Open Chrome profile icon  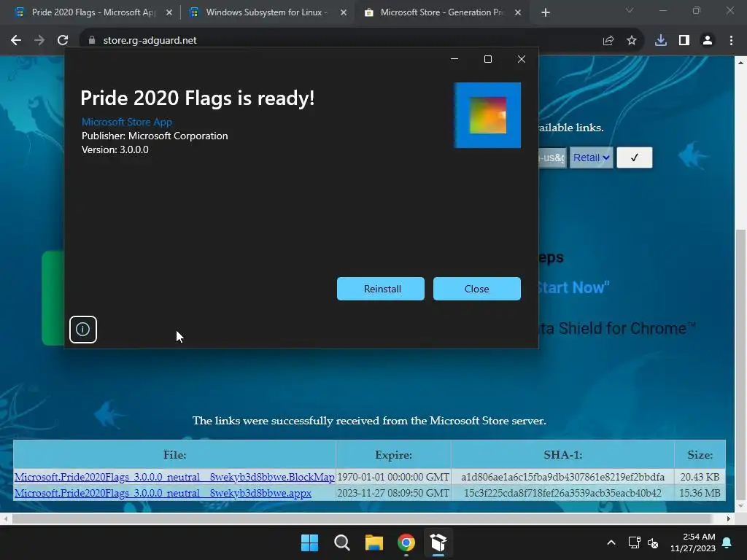click(708, 41)
